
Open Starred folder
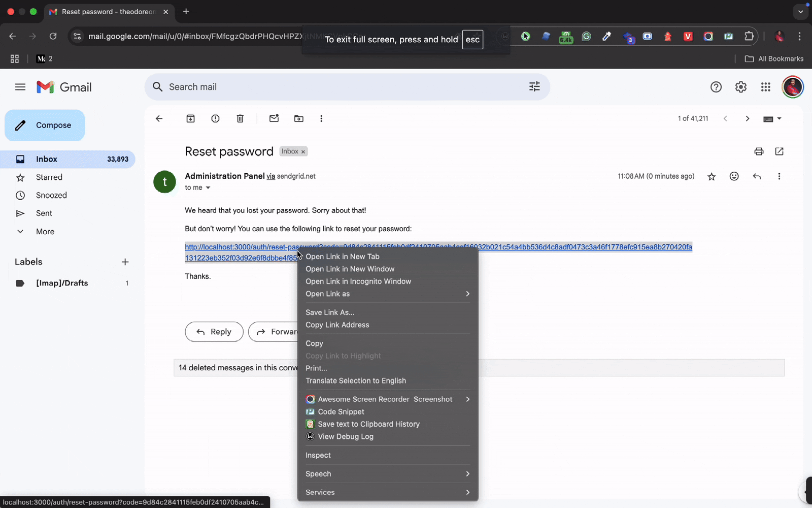49,177
